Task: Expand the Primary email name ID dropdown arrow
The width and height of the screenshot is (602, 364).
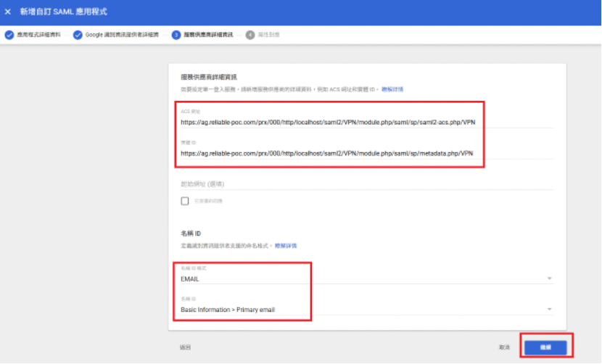Action: (549, 309)
